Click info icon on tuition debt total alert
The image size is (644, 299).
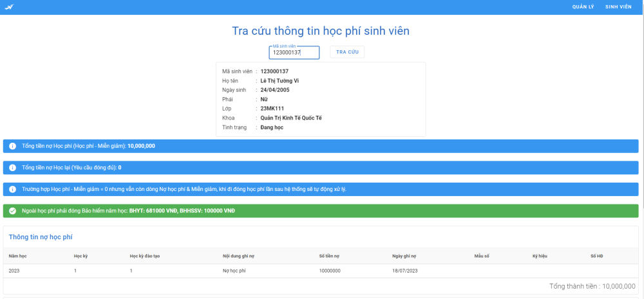click(x=12, y=146)
